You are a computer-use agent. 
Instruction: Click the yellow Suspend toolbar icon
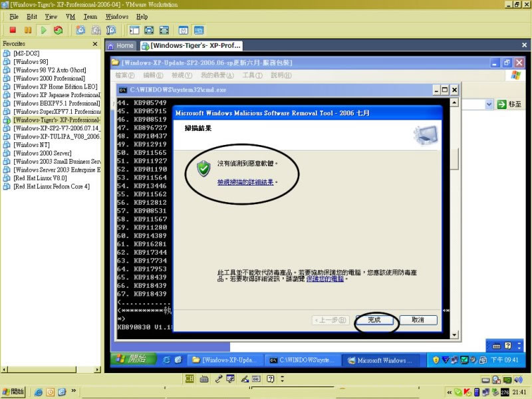pos(28,30)
